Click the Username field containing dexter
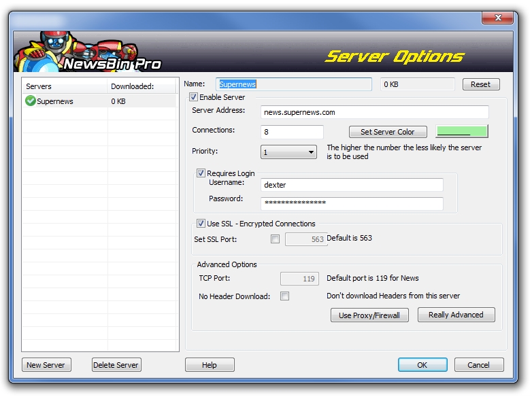532x399 pixels. point(352,185)
